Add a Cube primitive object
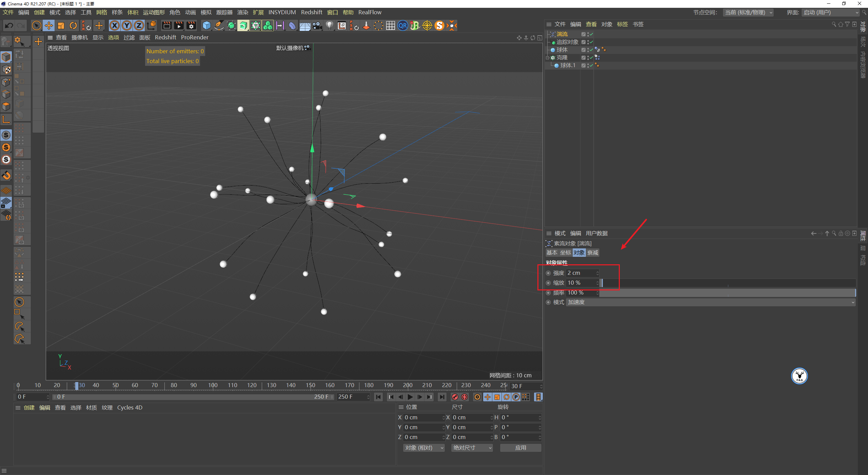The image size is (868, 475). click(206, 25)
